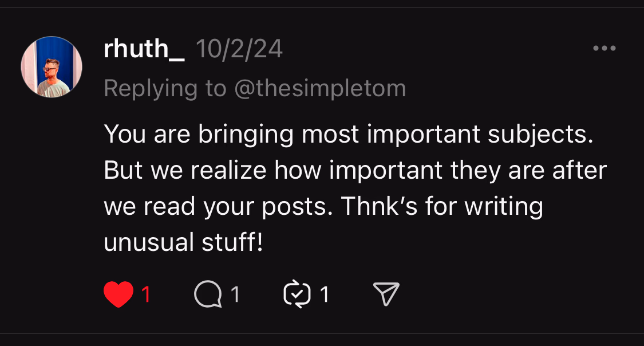Open the @thesimpletom mention

[x=320, y=88]
